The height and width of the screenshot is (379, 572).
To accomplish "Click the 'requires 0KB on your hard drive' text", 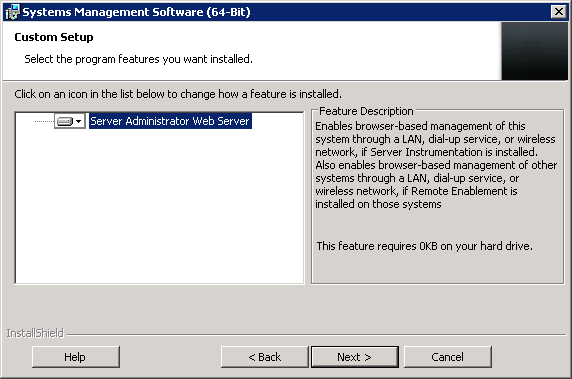I will [424, 246].
